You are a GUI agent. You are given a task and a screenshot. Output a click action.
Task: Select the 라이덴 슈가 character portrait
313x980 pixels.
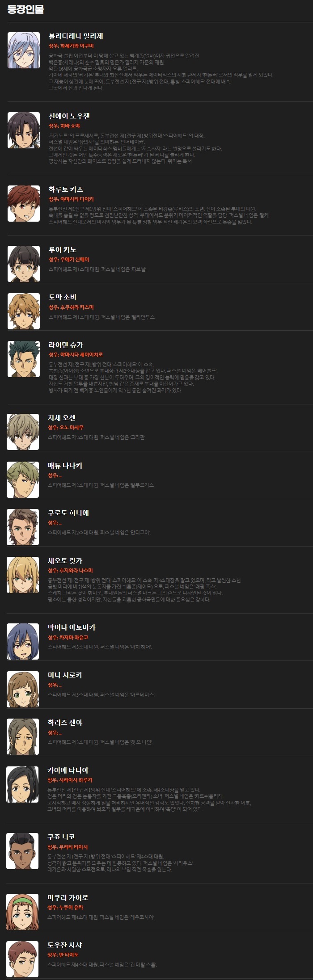(x=24, y=359)
